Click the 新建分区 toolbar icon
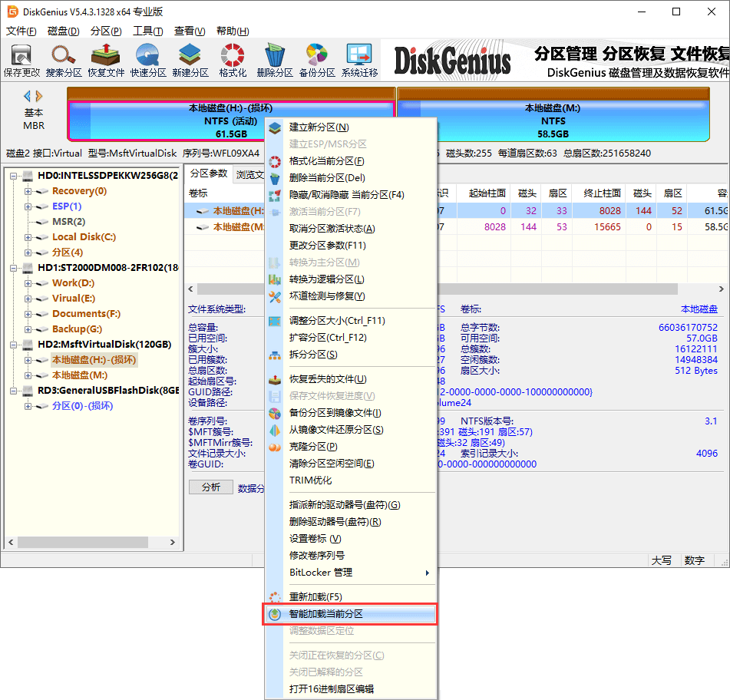The image size is (730, 700). 190,60
